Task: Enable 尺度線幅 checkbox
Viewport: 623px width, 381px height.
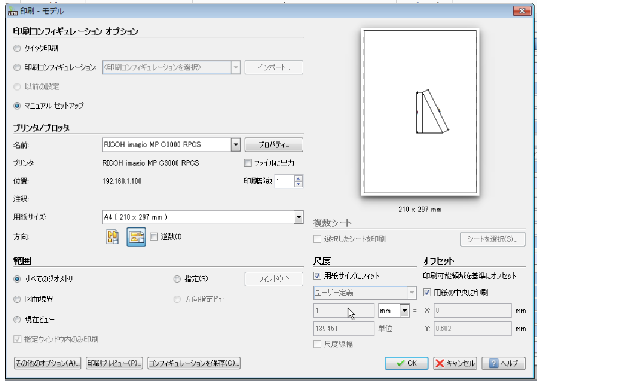Action: (317, 344)
